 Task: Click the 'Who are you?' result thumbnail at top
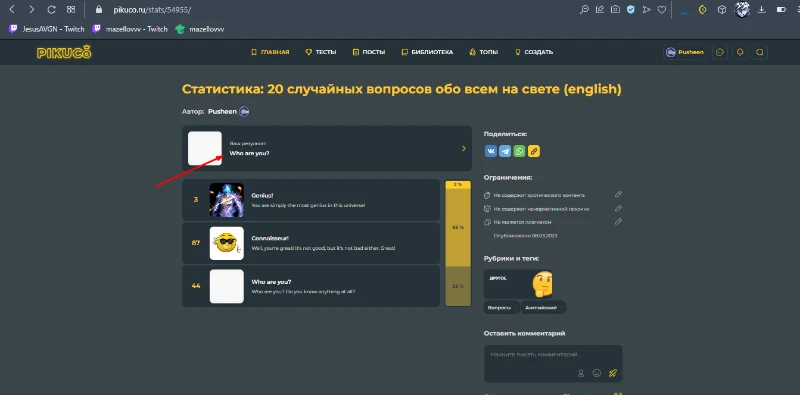[x=205, y=149]
